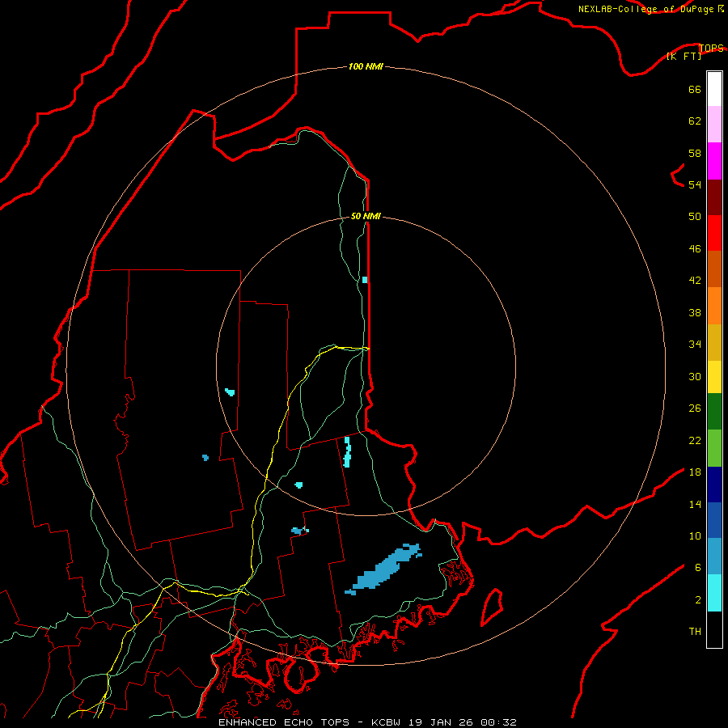Click the 'NEXLAB-College of DuPage' credit text
Viewport: 728px width, 728px height.
[x=645, y=9]
